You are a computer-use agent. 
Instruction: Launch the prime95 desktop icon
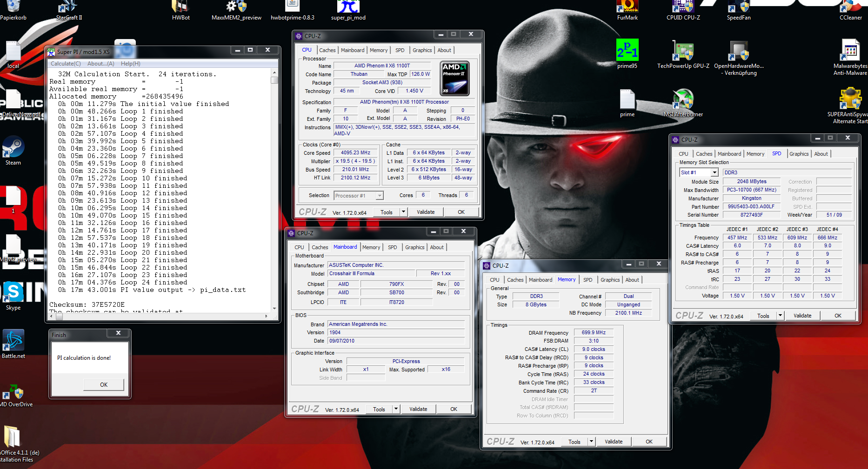pyautogui.click(x=627, y=54)
